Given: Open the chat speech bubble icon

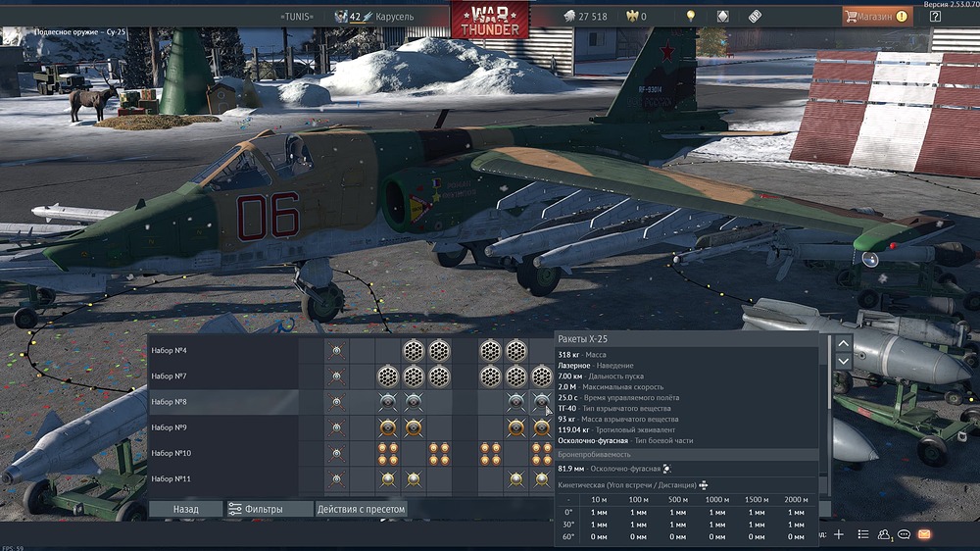Looking at the screenshot, I should pyautogui.click(x=904, y=534).
